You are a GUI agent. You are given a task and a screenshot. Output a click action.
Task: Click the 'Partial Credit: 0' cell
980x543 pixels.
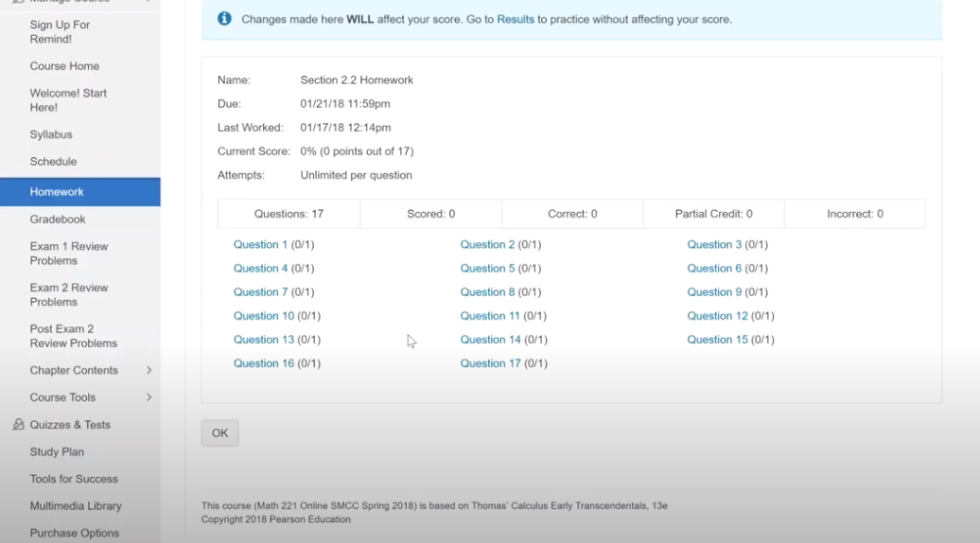(x=714, y=214)
